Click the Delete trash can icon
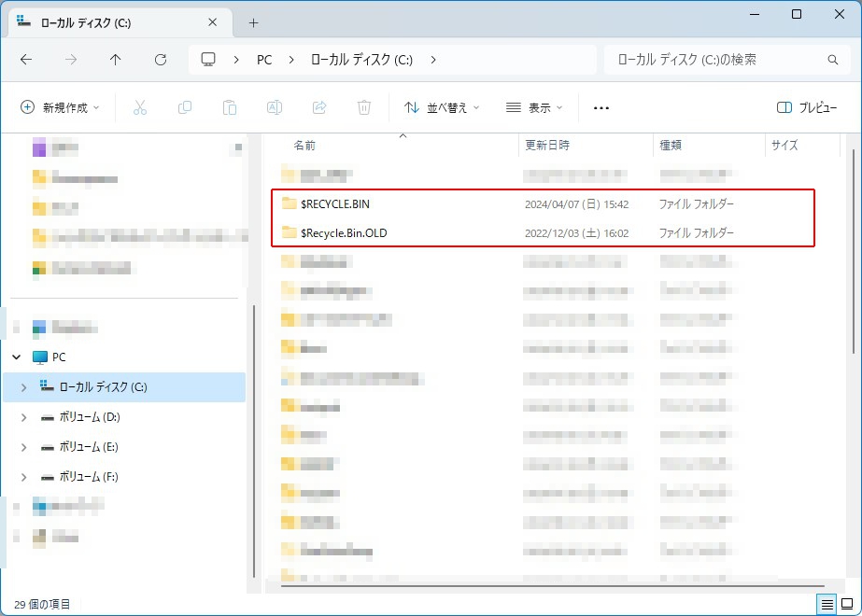This screenshot has width=862, height=616. [364, 107]
